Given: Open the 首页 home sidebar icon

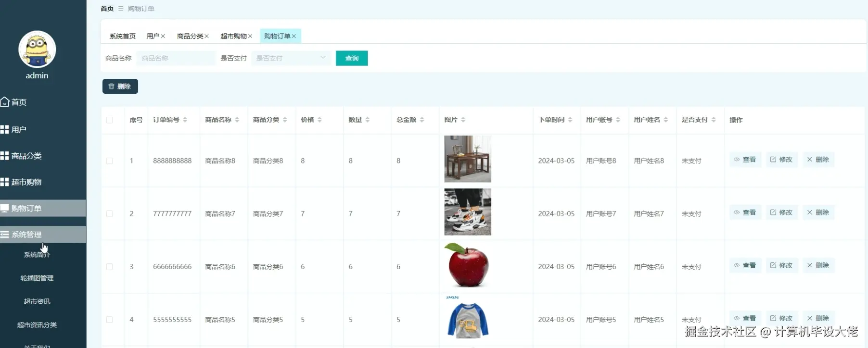Looking at the screenshot, I should 5,102.
